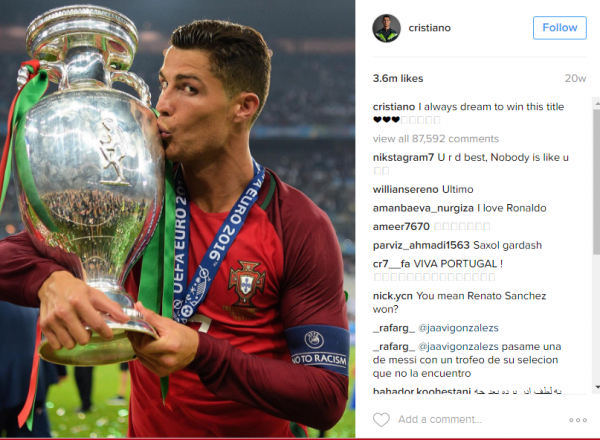This screenshot has width=600, height=440.
Task: Click the scrollbar up arrow in comments
Action: pyautogui.click(x=597, y=104)
